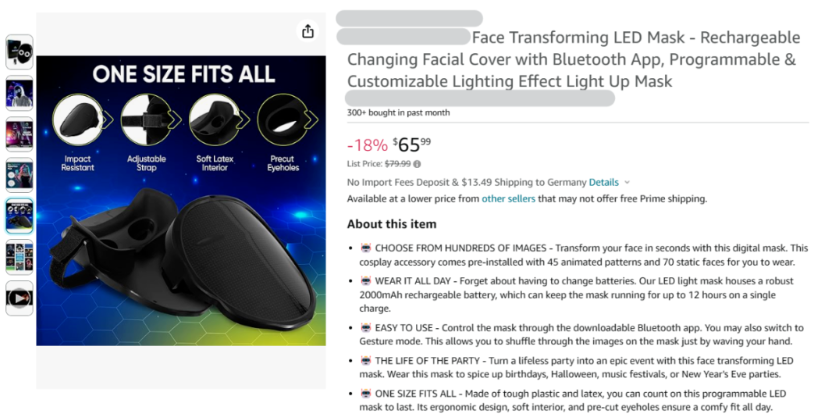Screen dimensions: 818x420
Task: Expand the shipping Details chevron
Action: pyautogui.click(x=627, y=183)
